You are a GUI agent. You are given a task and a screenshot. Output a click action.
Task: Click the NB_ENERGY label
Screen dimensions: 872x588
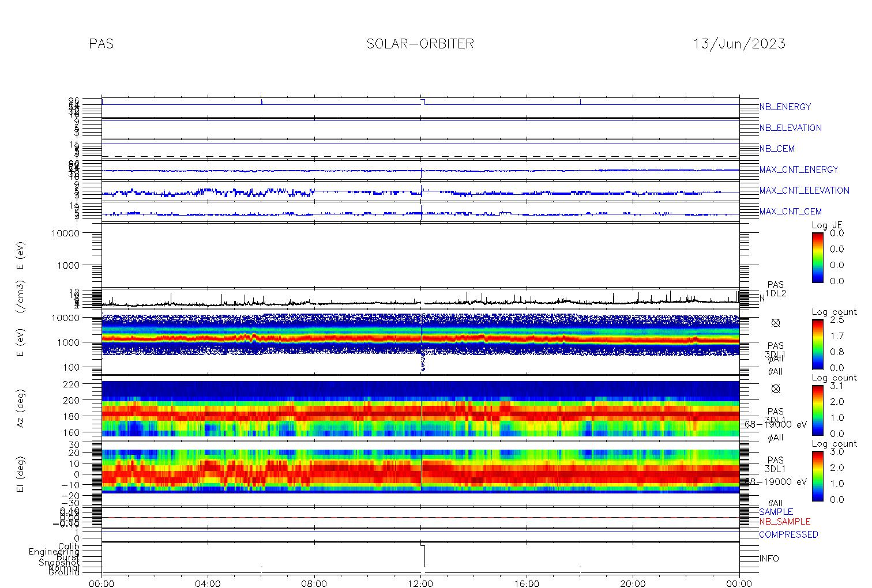pos(785,107)
